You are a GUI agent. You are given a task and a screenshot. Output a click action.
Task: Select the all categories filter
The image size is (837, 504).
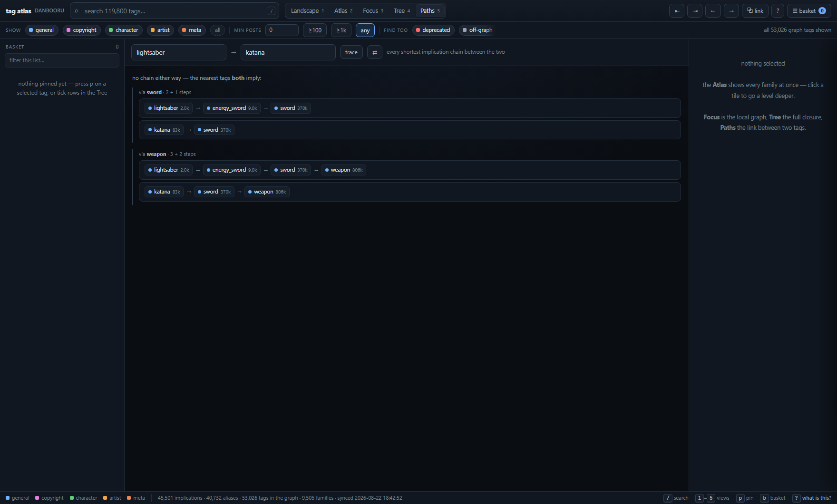point(217,30)
